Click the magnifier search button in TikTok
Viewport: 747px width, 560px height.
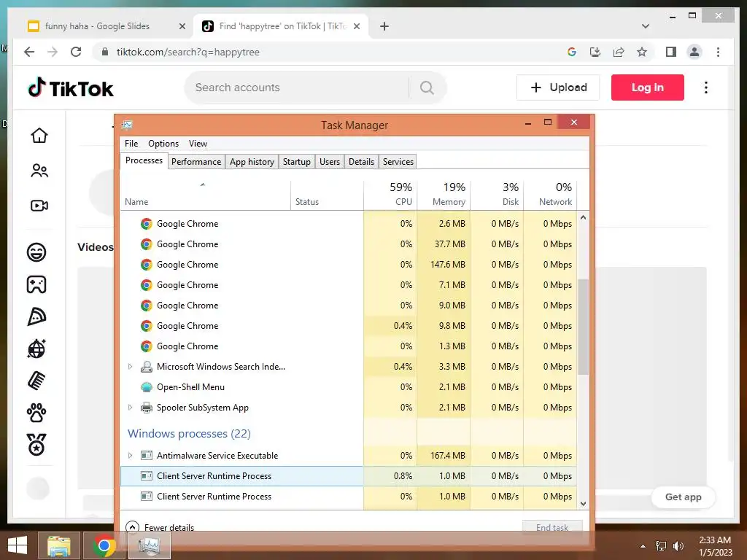pyautogui.click(x=427, y=87)
